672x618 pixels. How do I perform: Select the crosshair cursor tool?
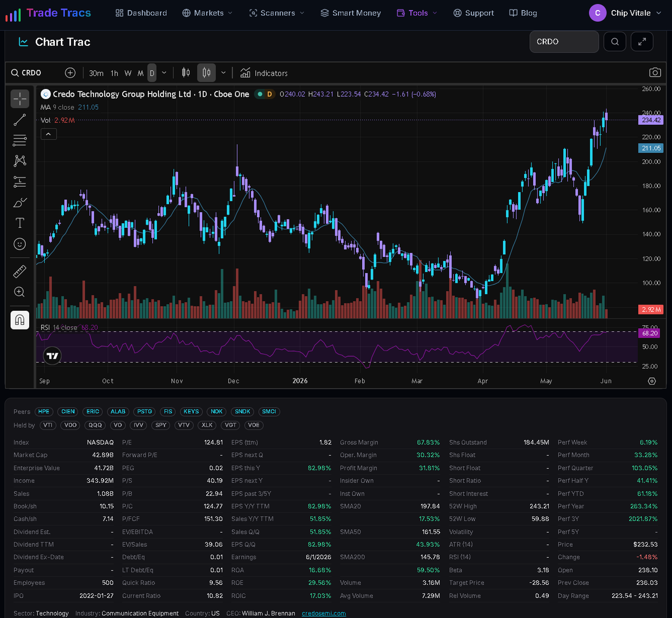coord(20,99)
